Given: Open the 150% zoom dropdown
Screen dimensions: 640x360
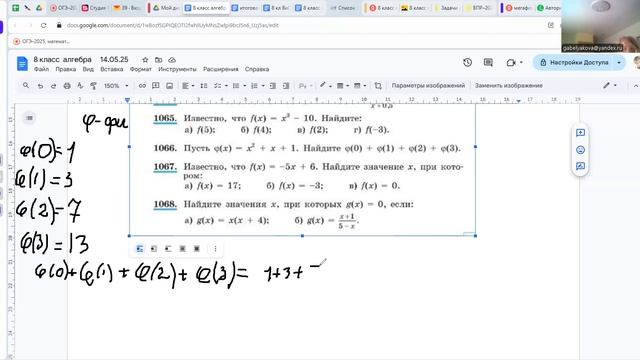Looking at the screenshot, I should (116, 86).
